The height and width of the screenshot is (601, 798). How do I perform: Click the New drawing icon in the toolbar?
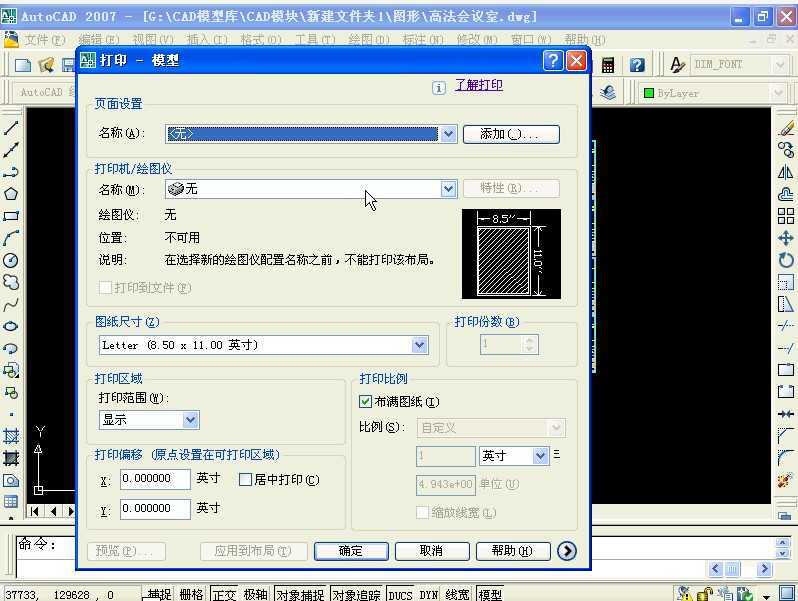pos(22,65)
